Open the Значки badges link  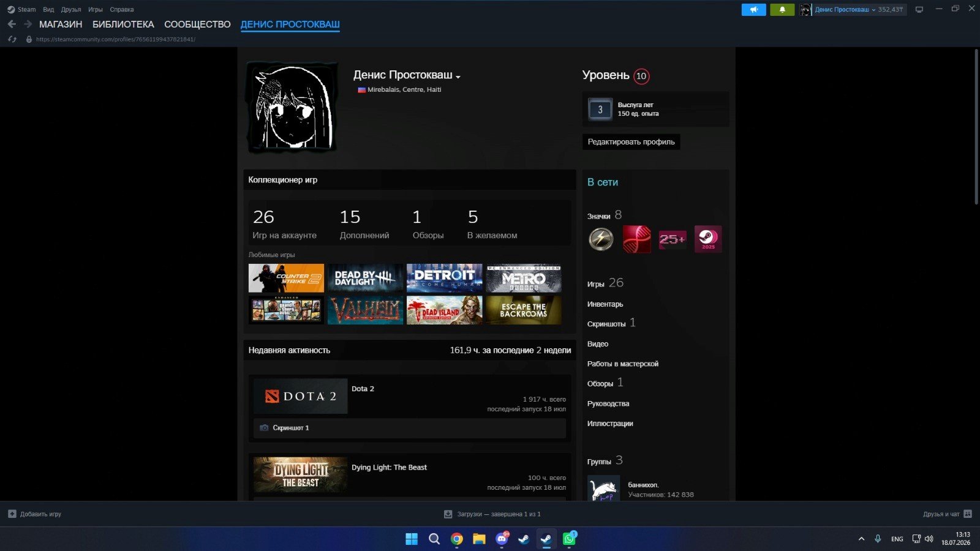[x=598, y=216]
